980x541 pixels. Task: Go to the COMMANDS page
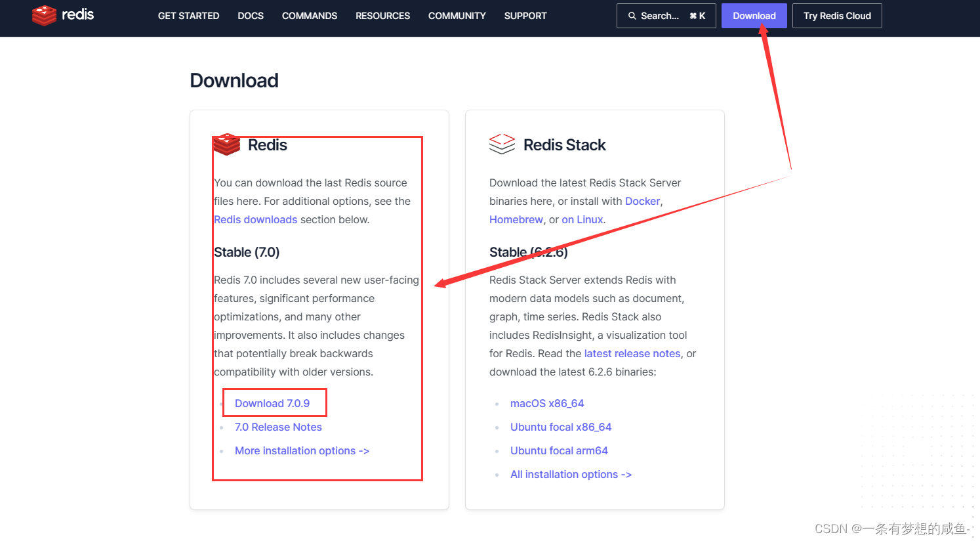(x=310, y=16)
